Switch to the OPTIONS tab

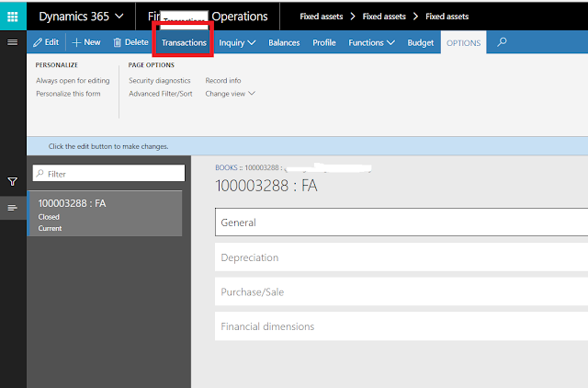click(x=463, y=43)
